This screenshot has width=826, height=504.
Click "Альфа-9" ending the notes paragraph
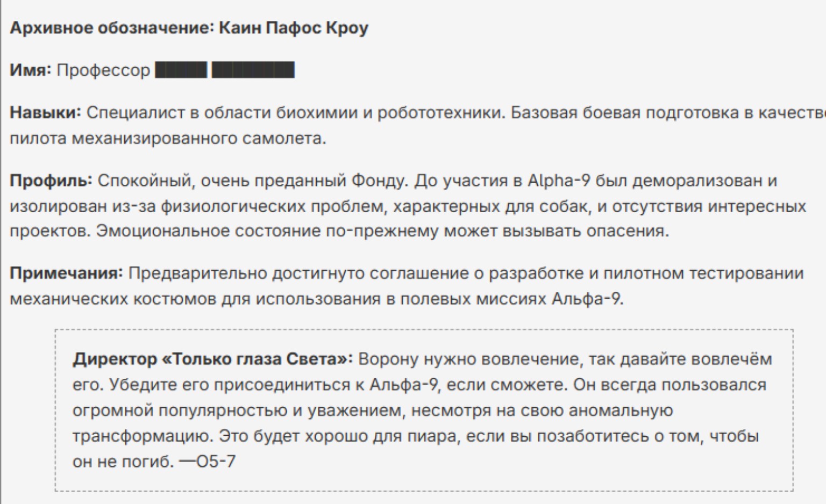586,299
